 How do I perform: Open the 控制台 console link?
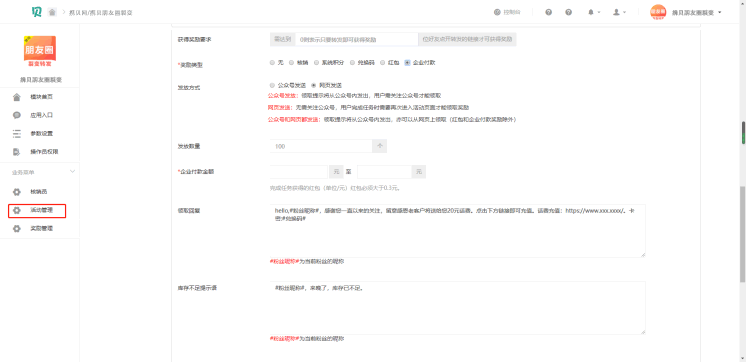[507, 12]
